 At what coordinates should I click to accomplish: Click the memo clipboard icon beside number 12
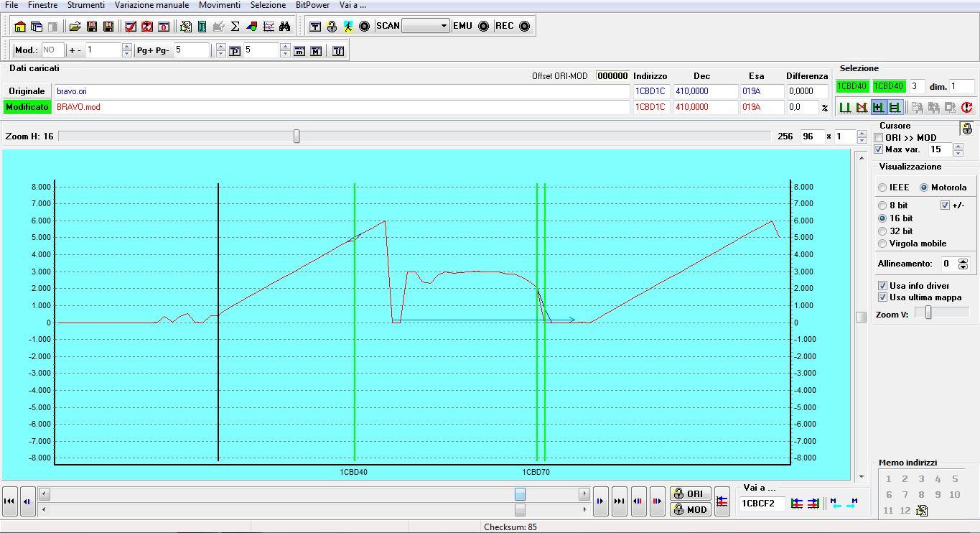(x=922, y=511)
